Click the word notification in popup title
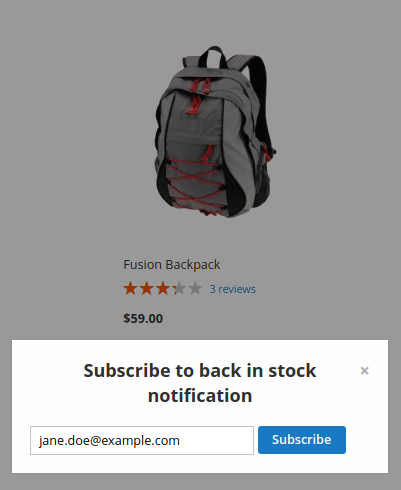 [200, 396]
